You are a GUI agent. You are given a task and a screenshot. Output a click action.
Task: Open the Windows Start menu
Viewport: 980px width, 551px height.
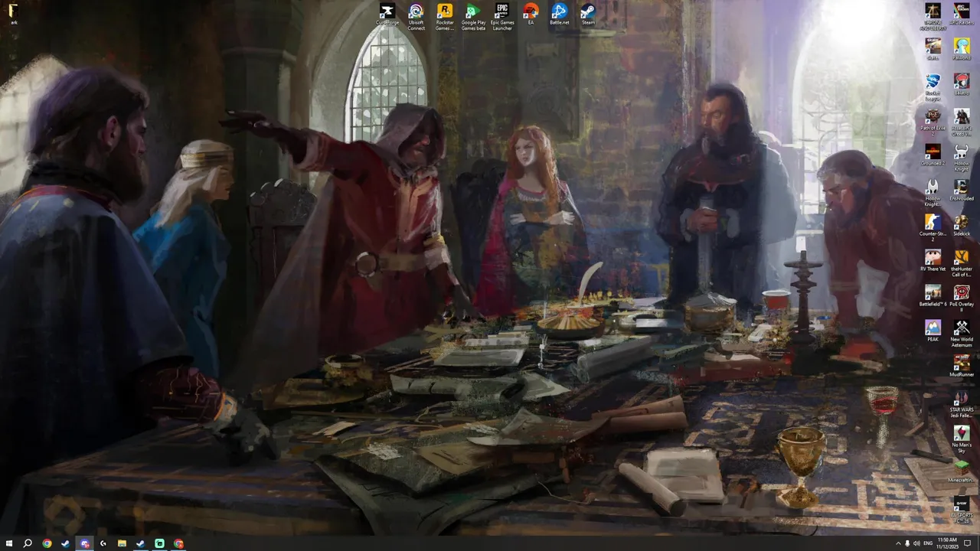[x=8, y=543]
